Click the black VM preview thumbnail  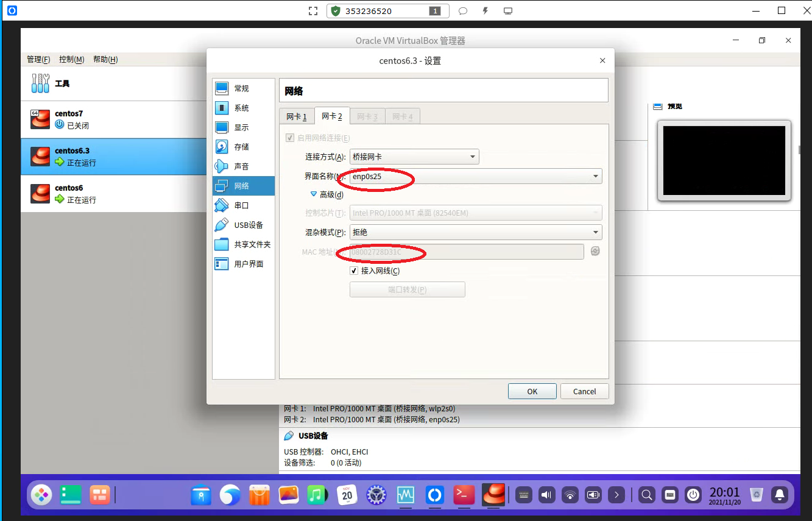click(724, 160)
